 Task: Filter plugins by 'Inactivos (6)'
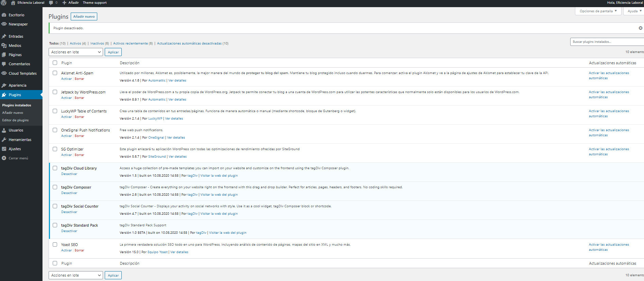[100, 43]
